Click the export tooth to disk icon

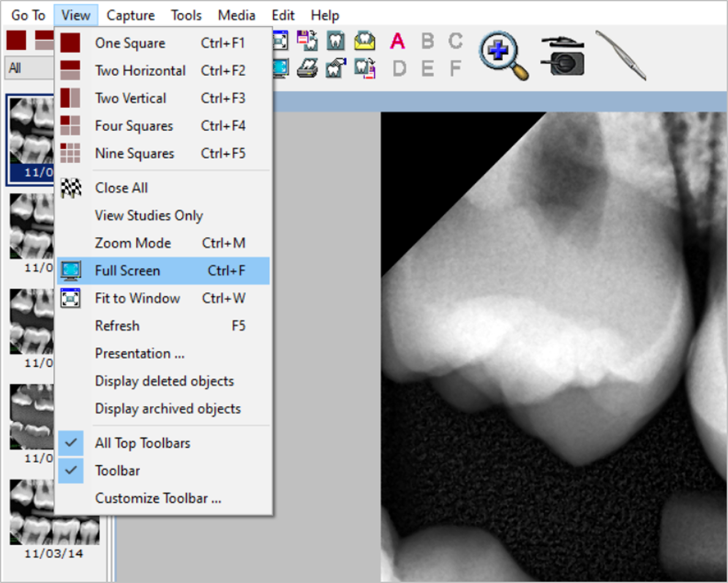pos(365,69)
